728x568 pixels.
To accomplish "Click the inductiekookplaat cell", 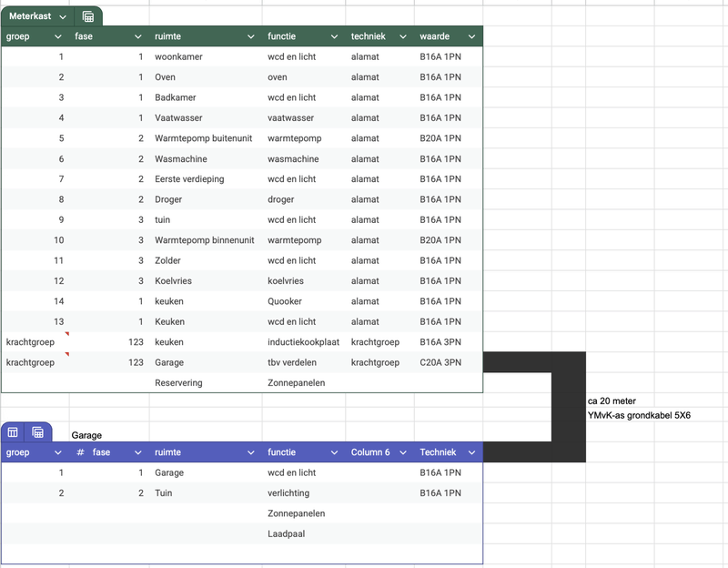I will [303, 342].
